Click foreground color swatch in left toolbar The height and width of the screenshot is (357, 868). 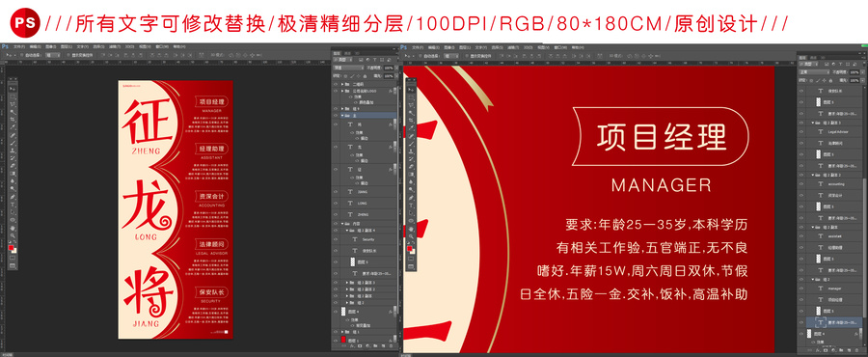11,247
